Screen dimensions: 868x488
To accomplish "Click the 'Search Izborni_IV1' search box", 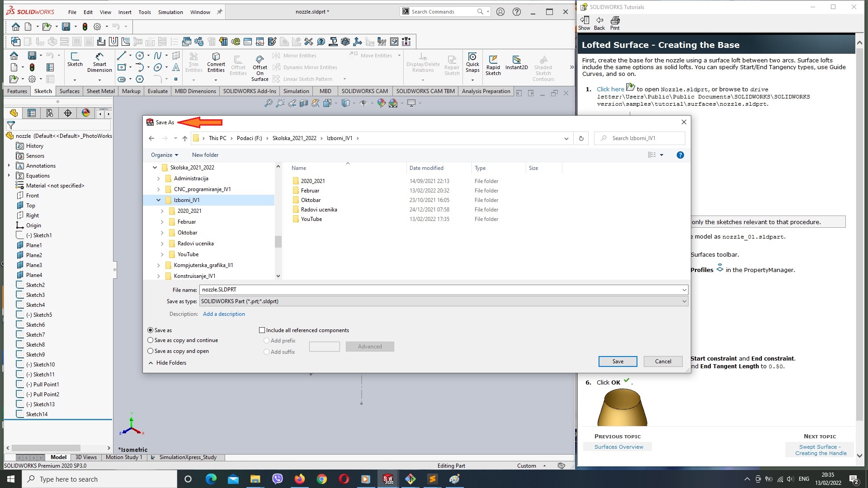I will (x=640, y=138).
